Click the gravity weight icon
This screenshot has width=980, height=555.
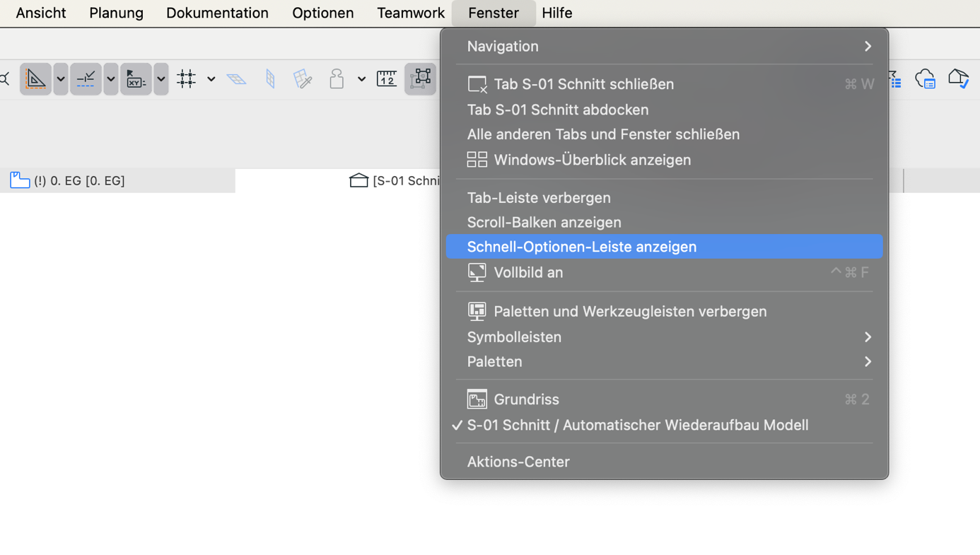[x=337, y=79]
